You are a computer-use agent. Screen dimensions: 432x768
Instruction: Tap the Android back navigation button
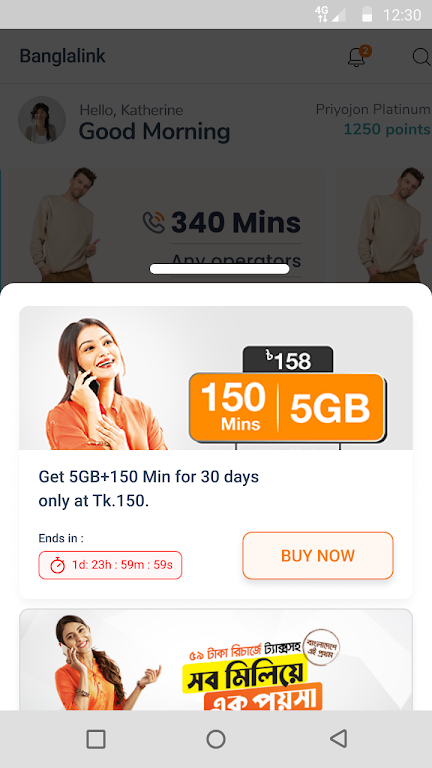[338, 738]
